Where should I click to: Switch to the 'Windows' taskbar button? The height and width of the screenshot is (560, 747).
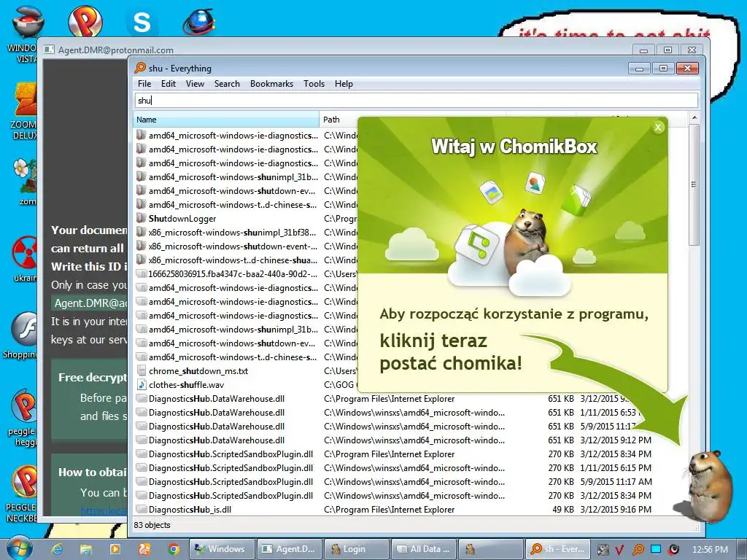click(x=222, y=549)
